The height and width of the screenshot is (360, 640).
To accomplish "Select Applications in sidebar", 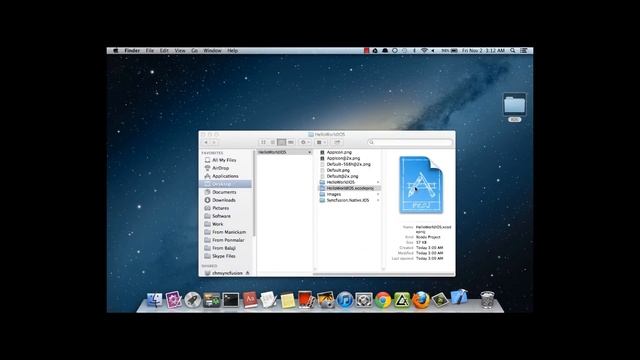I will [x=225, y=176].
